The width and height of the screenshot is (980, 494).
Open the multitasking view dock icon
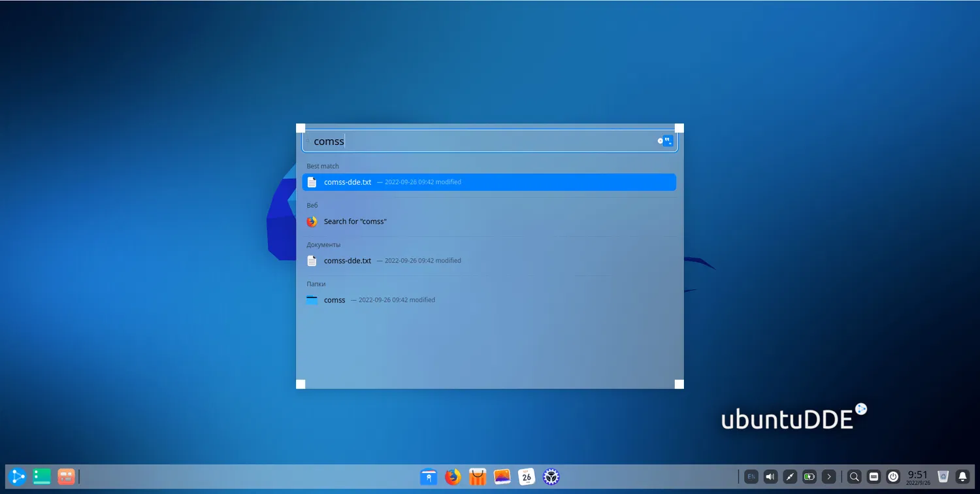42,476
